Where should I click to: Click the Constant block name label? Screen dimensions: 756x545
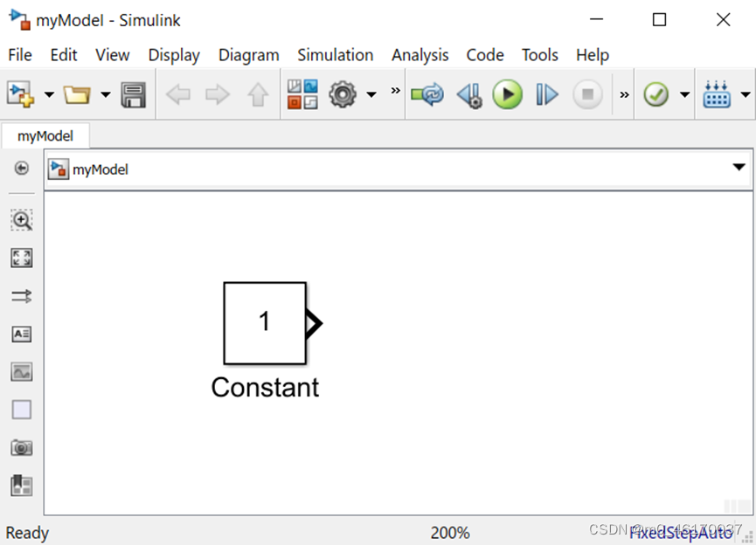coord(265,387)
